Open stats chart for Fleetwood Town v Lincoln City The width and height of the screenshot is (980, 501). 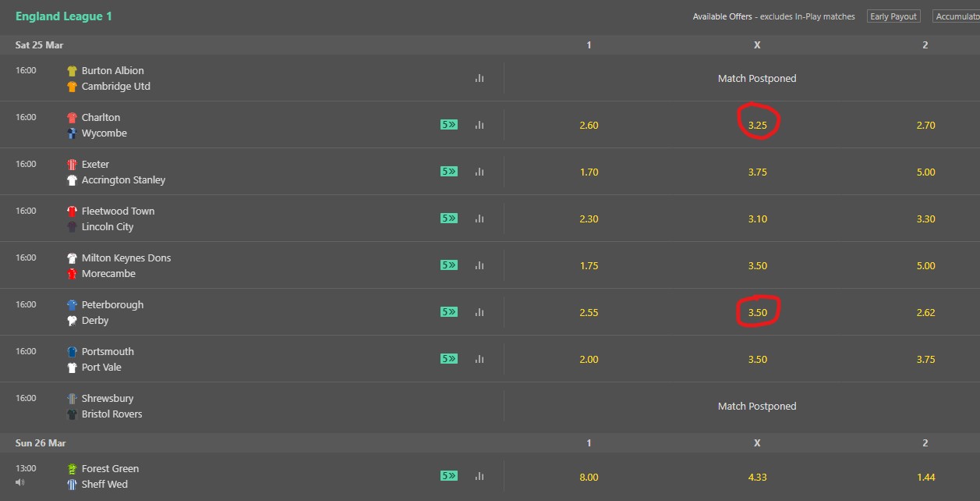coord(479,219)
